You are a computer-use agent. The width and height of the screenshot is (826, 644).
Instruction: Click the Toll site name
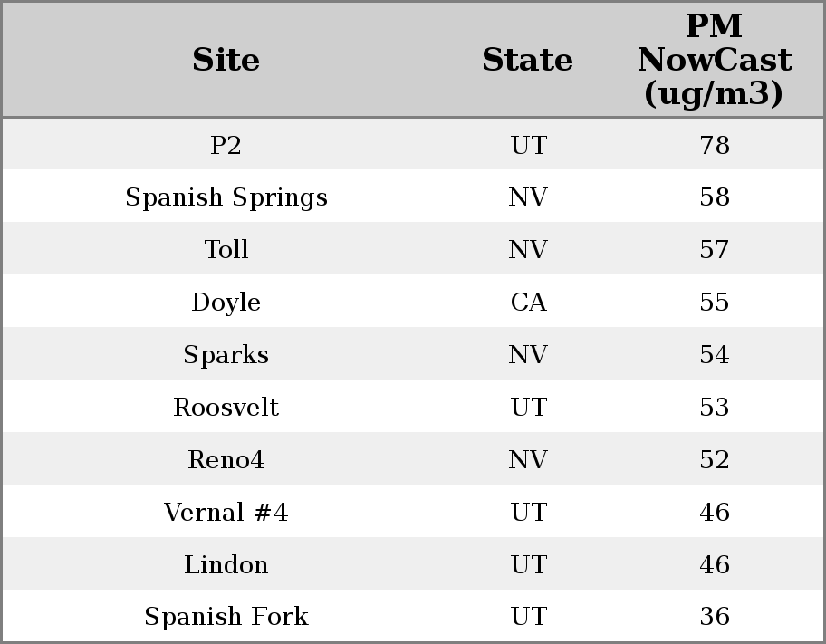(x=226, y=250)
